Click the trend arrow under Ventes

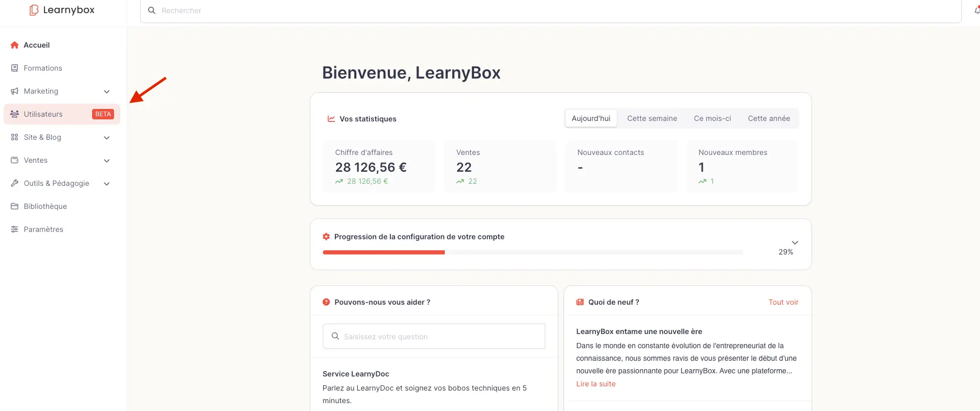click(x=460, y=181)
